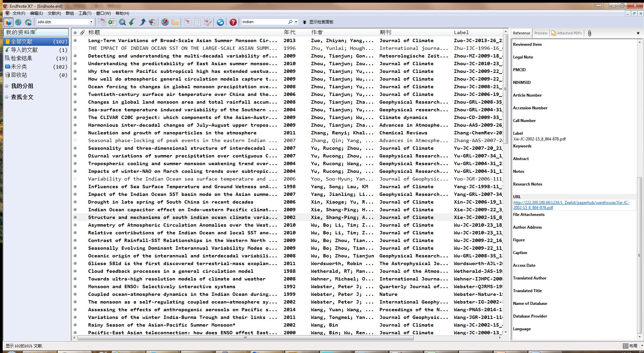Image resolution: width=644 pixels, height=353 pixels.
Task: Click the Insert Citation icon
Action: (x=188, y=22)
